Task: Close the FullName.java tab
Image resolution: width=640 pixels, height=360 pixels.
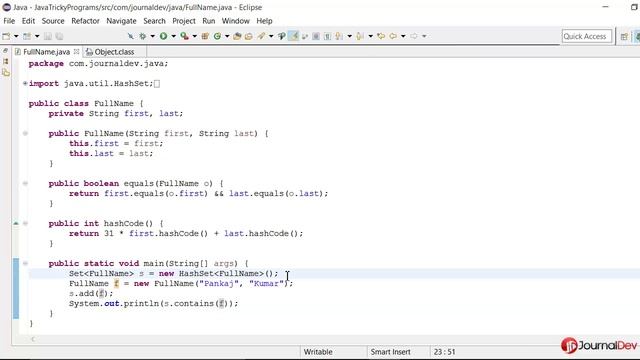Action: click(x=76, y=51)
